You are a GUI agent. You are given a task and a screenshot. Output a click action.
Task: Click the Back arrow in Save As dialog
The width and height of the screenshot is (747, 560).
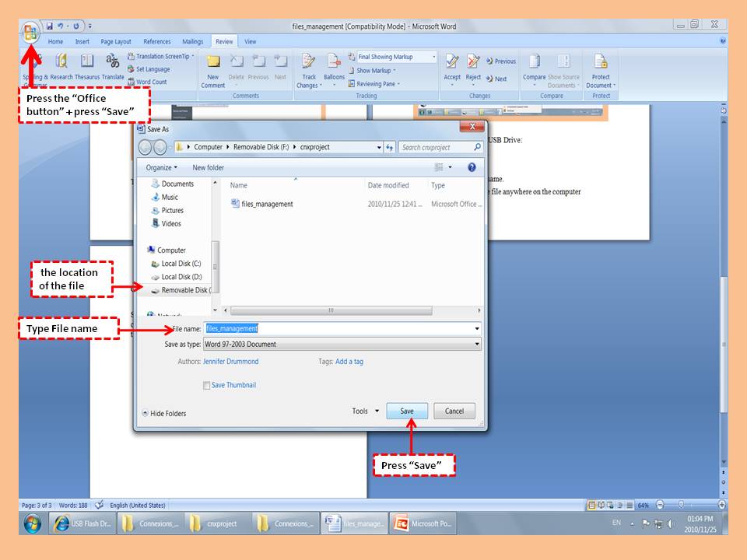pos(146,148)
